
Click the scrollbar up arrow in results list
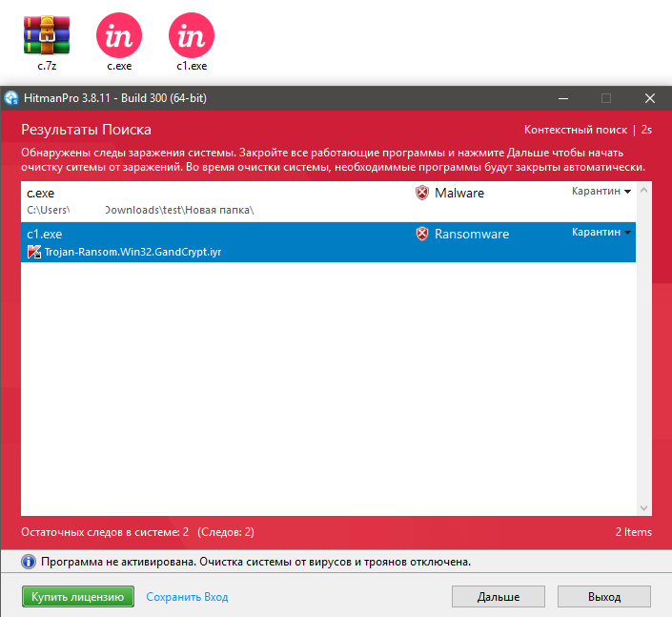tap(643, 190)
